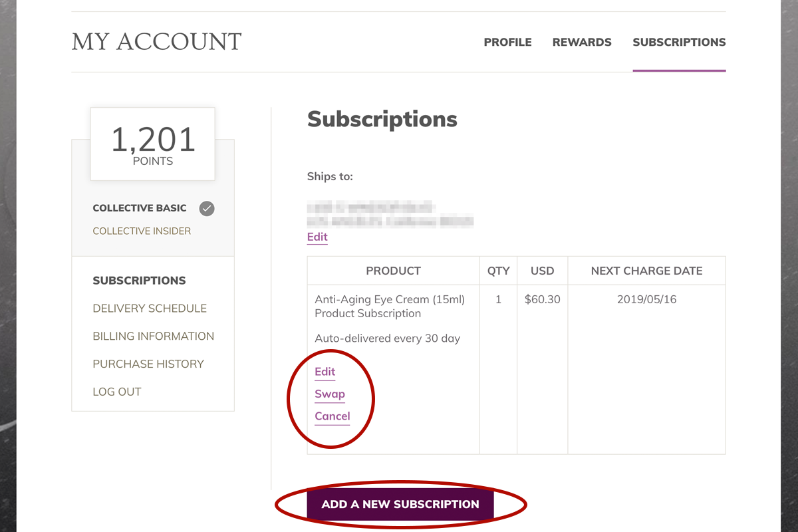
Task: Click the 1,201 points box
Action: point(152,144)
